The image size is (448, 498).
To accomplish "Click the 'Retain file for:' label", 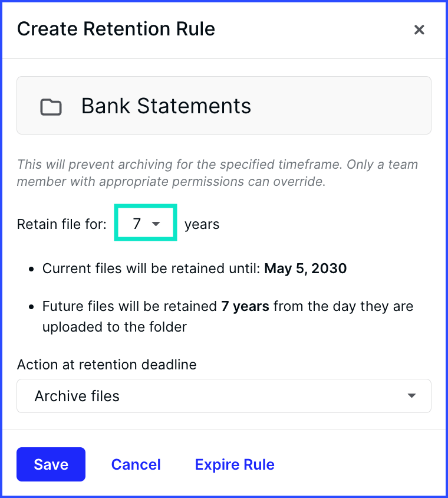I will (61, 224).
